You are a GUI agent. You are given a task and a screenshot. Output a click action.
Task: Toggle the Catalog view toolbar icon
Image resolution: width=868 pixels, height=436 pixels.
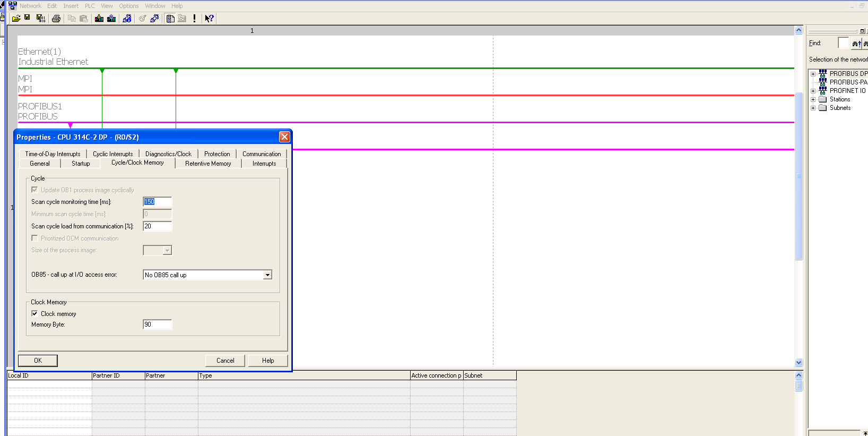(x=170, y=18)
